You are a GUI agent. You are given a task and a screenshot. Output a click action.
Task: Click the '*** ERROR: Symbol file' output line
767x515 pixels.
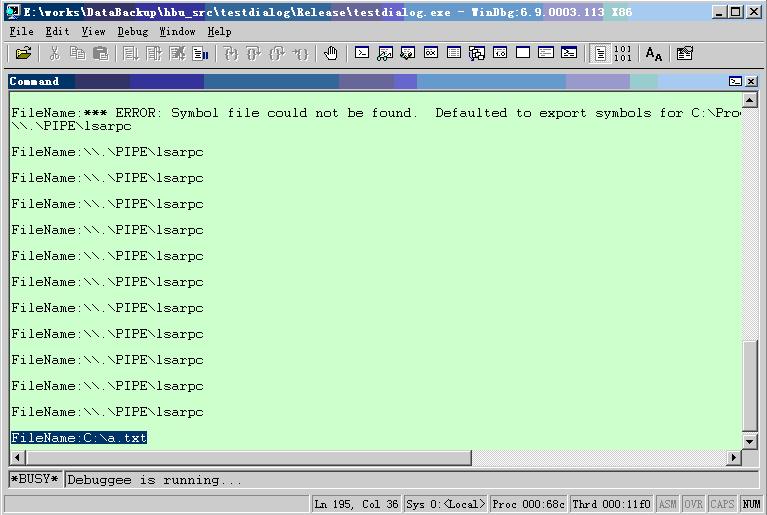(376, 113)
